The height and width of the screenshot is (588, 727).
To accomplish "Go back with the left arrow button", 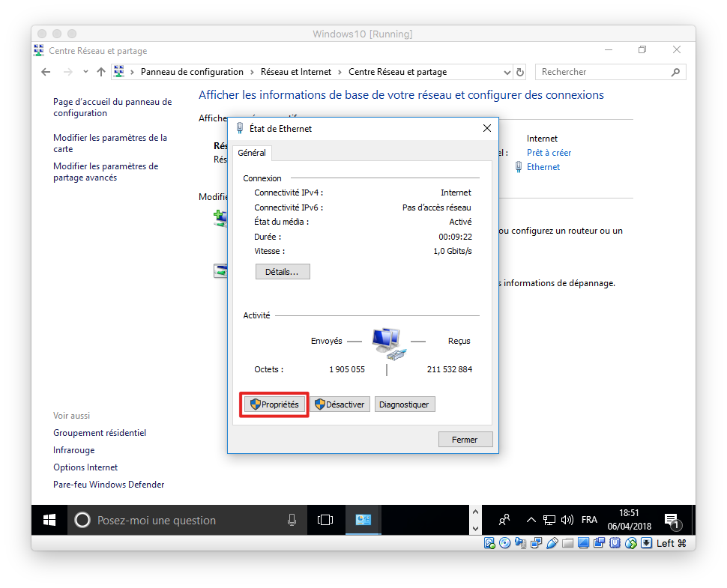I will click(x=46, y=72).
